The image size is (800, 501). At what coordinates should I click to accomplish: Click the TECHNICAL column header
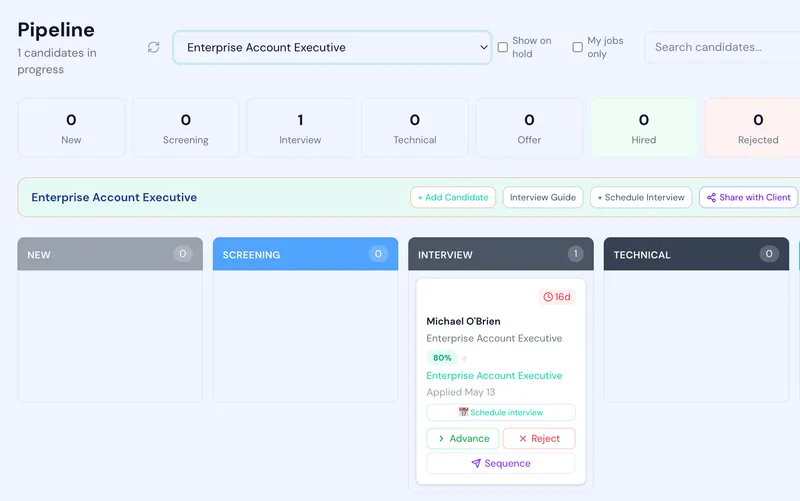696,254
